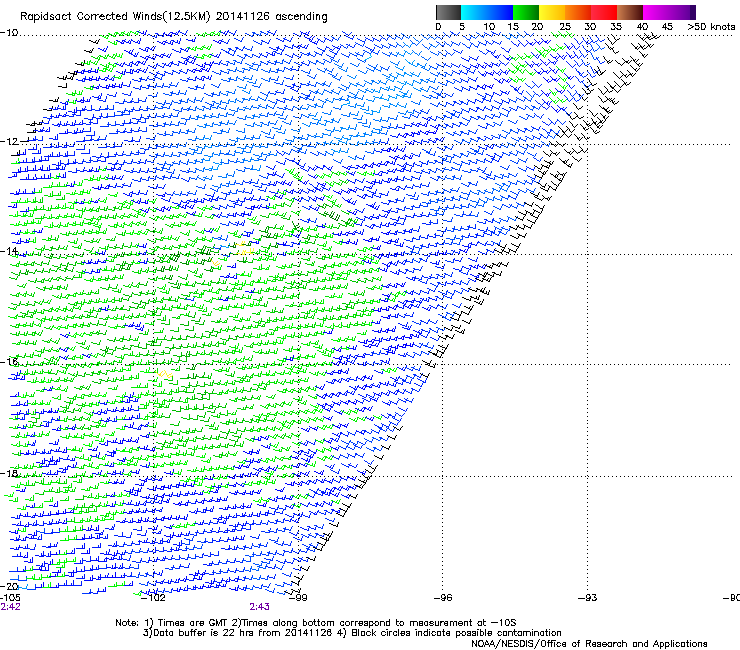740x650 pixels.
Task: Click the purple '2:43' time label
Action: [260, 607]
